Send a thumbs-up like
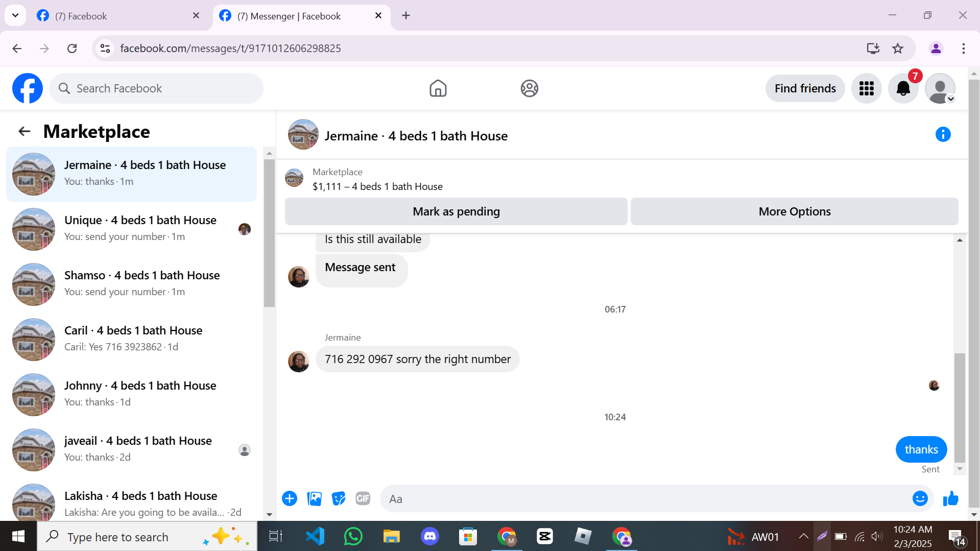 coord(950,498)
